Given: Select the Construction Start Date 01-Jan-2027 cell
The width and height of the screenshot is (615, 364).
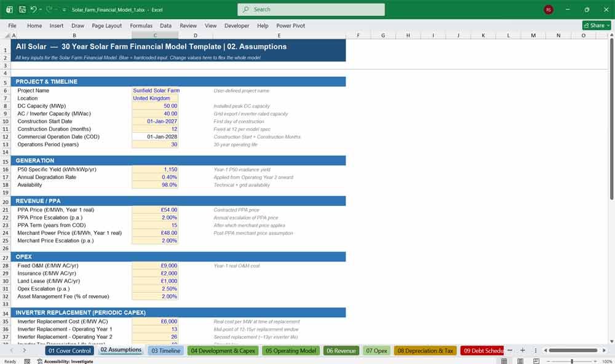Looking at the screenshot, I should [x=155, y=121].
